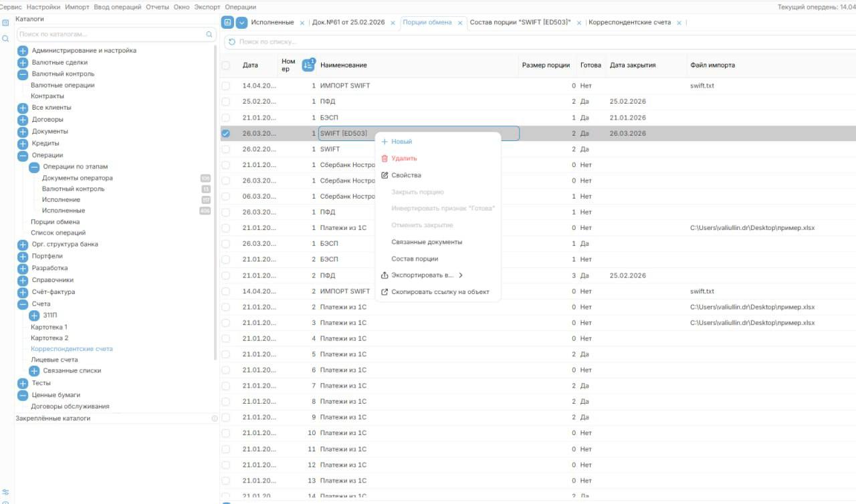Open the "Отчеты" menu in menu bar
Screen dimensions: 856x504
coord(157,7)
